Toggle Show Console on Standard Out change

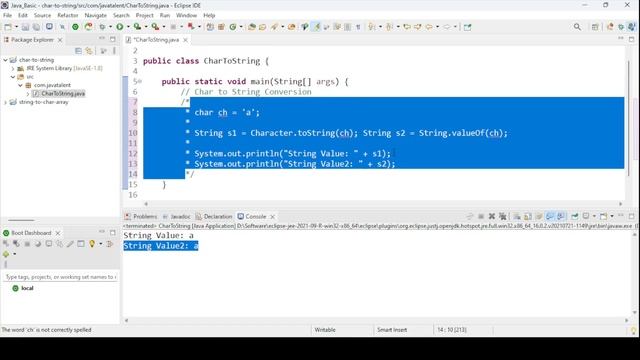click(x=550, y=216)
